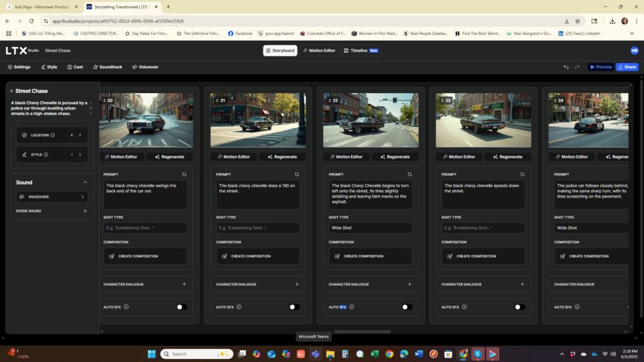Viewport: 644px width, 362px height.
Task: Collapse the Sound section
Action: click(x=85, y=182)
